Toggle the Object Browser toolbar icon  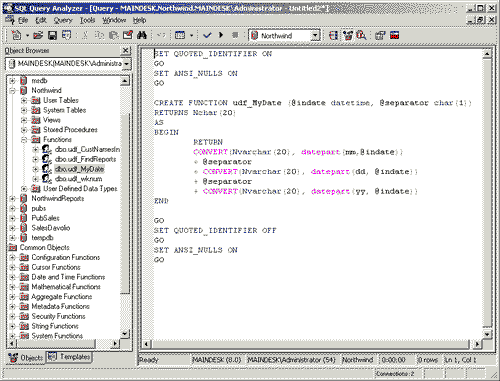coord(348,35)
